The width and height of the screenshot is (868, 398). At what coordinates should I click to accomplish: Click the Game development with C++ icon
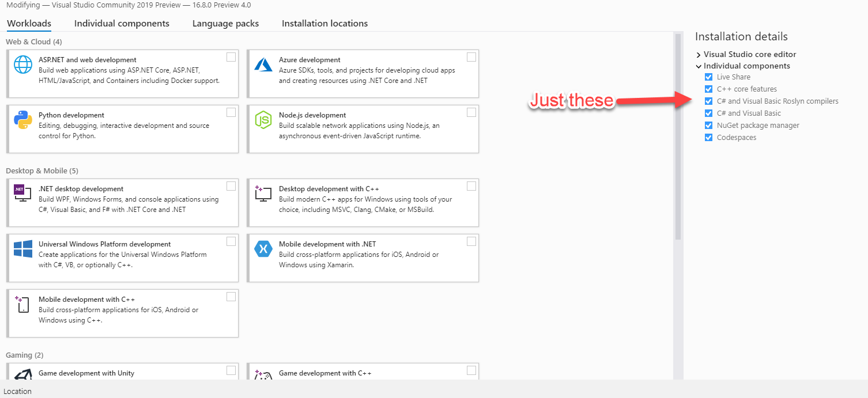point(263,375)
